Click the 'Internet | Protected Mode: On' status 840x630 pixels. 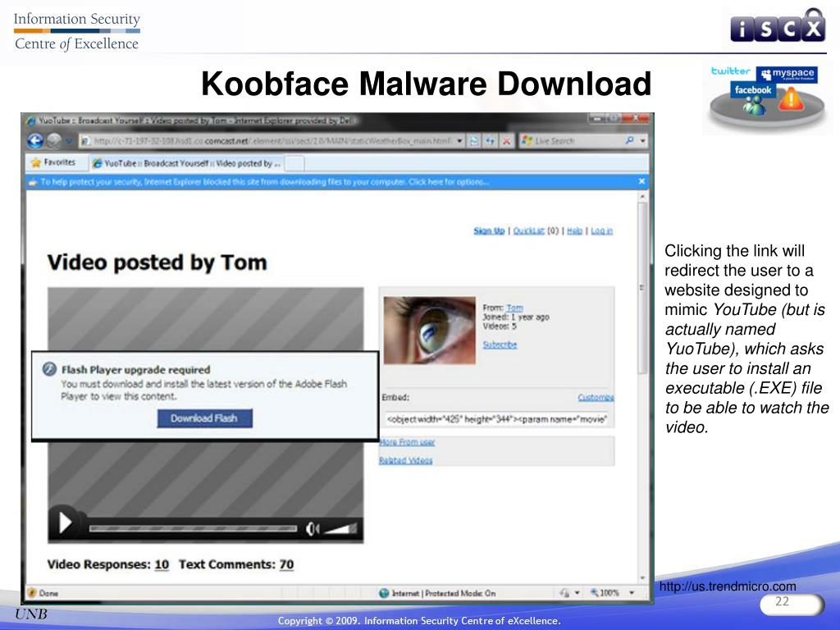(x=444, y=593)
